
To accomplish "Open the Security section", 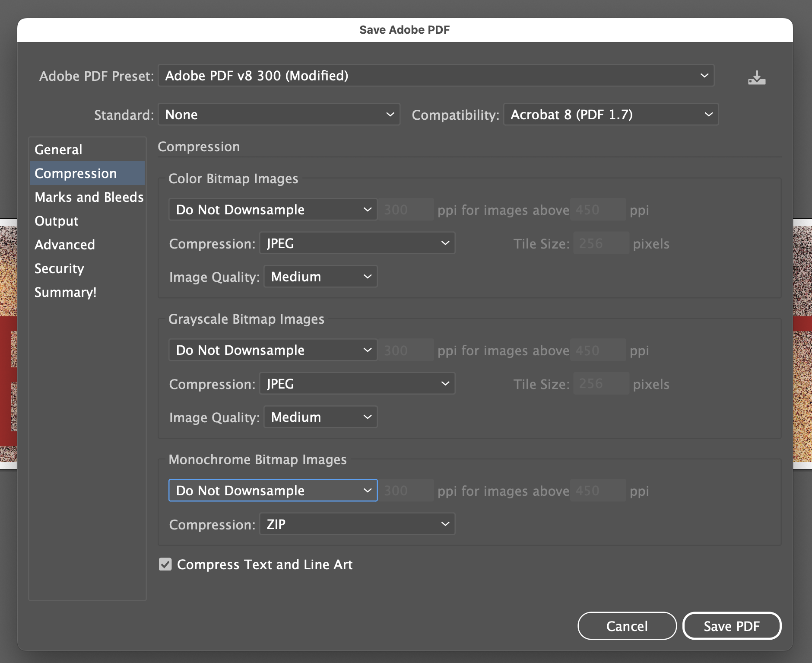I will pyautogui.click(x=60, y=268).
